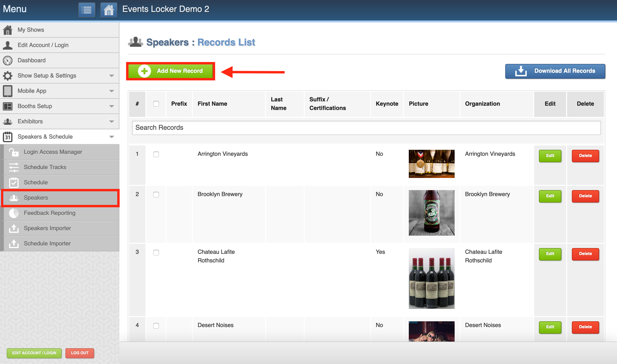
Task: Click the Search Records input field
Action: [x=366, y=128]
